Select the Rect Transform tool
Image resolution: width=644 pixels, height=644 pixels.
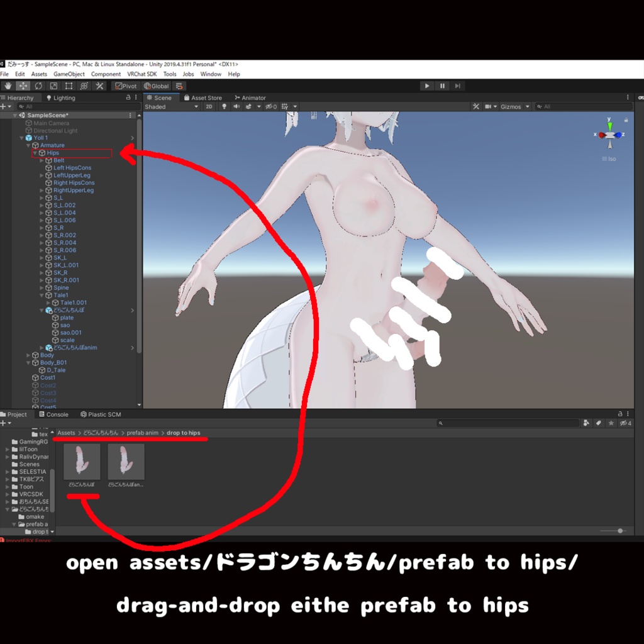tap(69, 86)
